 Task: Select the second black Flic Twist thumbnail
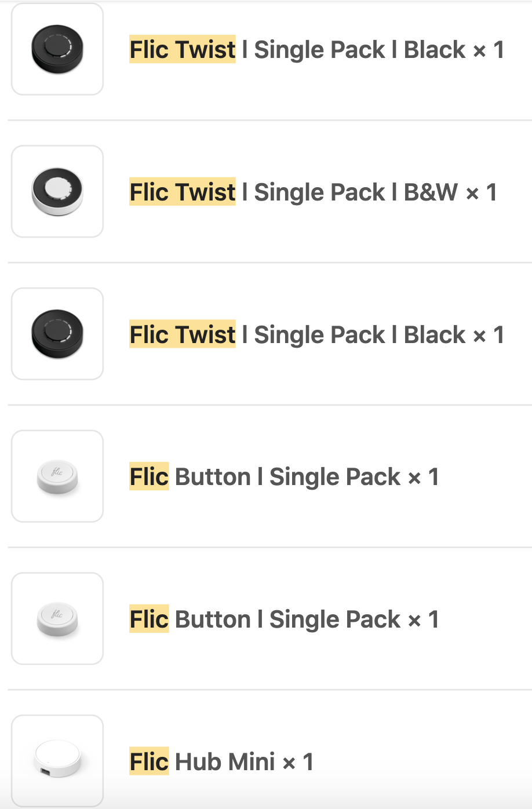point(57,334)
